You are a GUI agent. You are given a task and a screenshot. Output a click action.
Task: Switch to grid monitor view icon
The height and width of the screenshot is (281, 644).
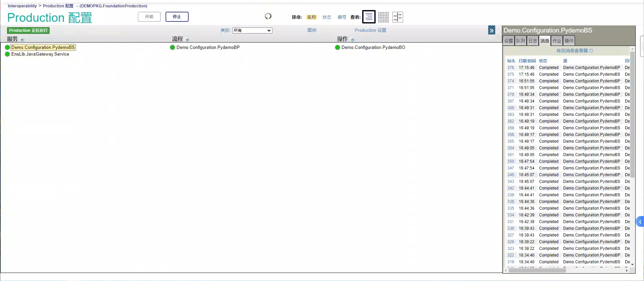(383, 17)
